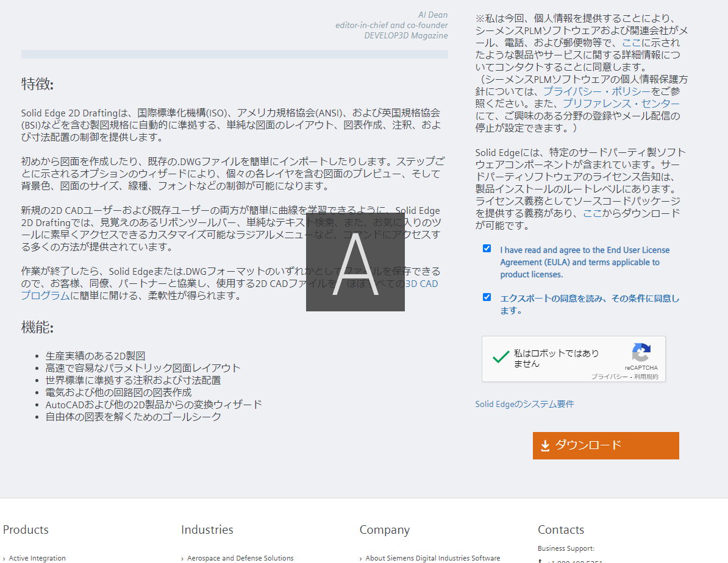Viewport: 728px width, 563px height.
Task: Open the Active Integration footer link
Action: tap(37, 558)
